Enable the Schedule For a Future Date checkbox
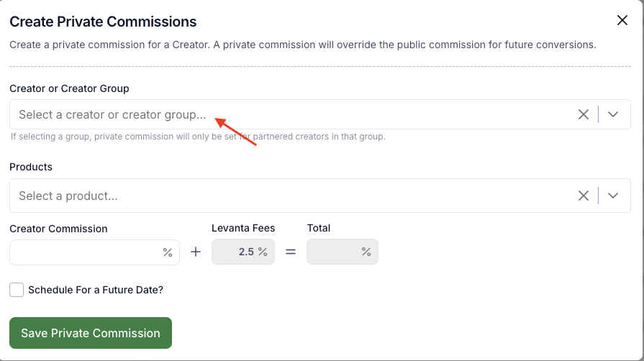Viewport: 644px width, 361px height. coord(17,290)
